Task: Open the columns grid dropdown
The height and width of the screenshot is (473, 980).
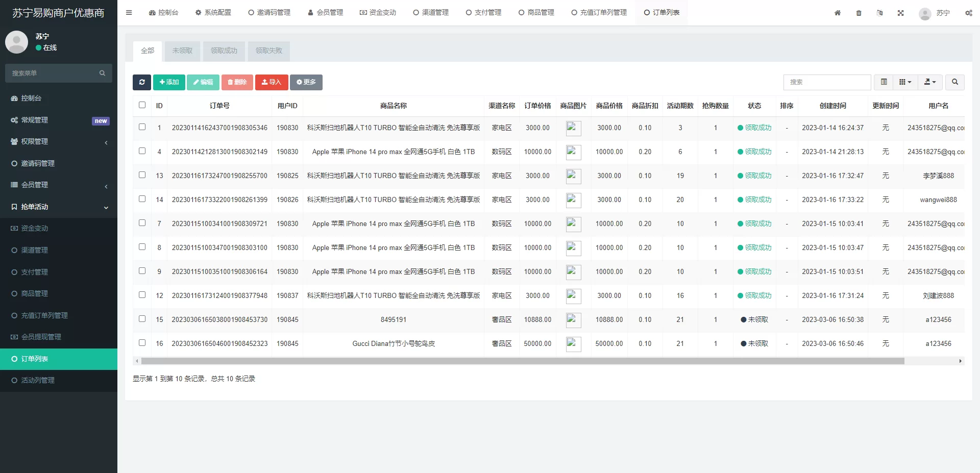Action: [x=905, y=82]
